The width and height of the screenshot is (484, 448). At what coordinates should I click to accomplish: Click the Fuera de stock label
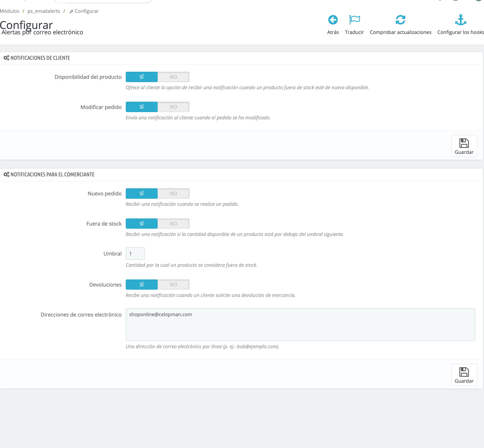coord(104,224)
